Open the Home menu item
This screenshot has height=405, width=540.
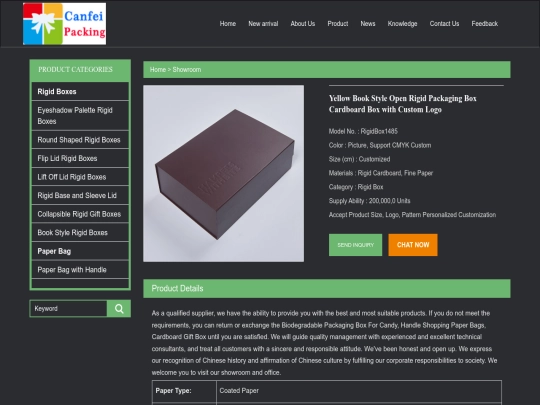228,24
